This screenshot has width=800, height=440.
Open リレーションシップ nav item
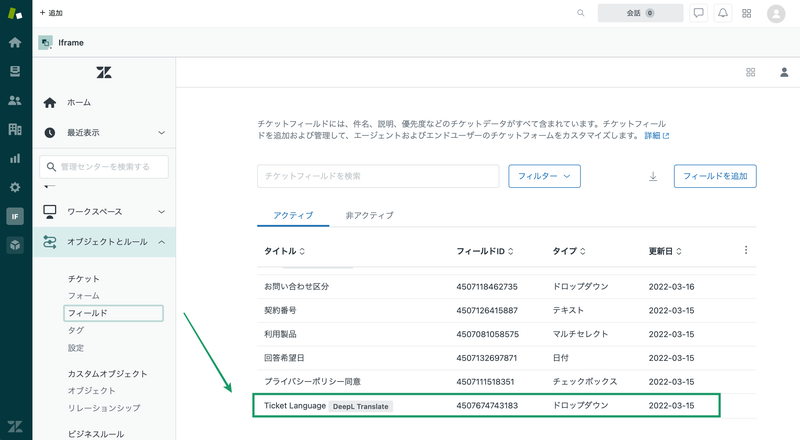tap(104, 408)
